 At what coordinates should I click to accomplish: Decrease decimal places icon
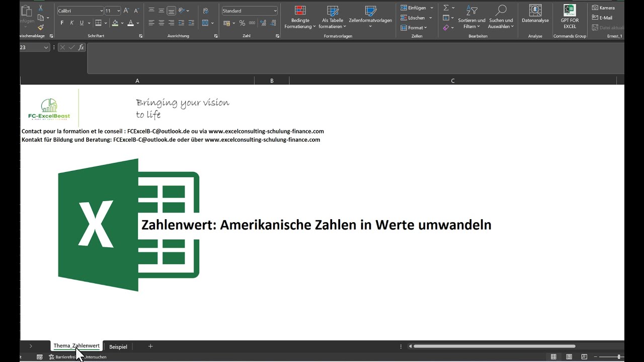(273, 23)
